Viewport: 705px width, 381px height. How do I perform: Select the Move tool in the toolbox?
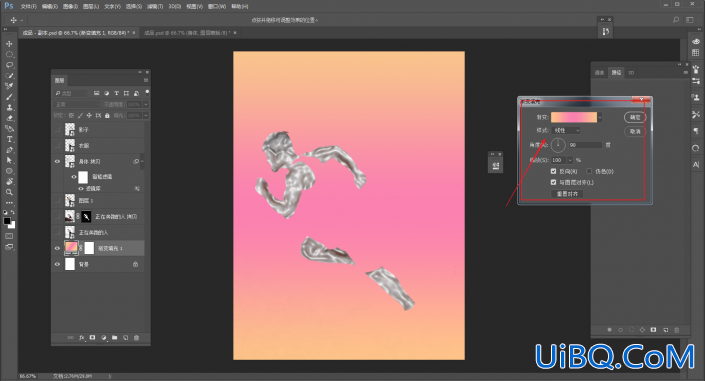[x=9, y=44]
